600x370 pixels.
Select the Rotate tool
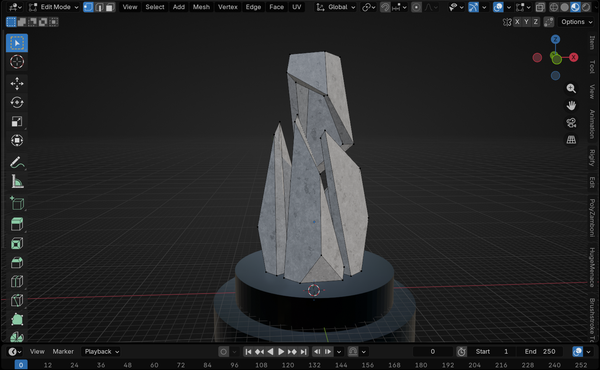point(17,102)
